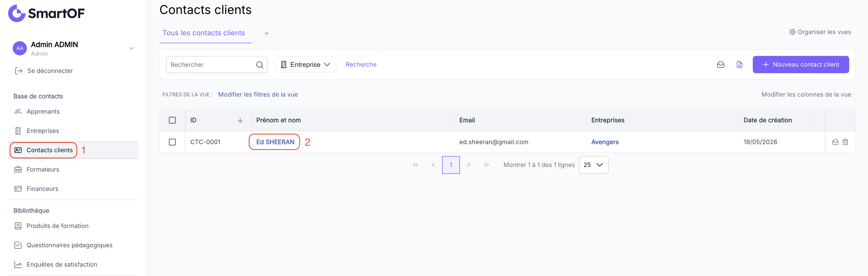Click the Prénom et nom column header
Viewport: 868px width, 276px height.
coord(278,120)
